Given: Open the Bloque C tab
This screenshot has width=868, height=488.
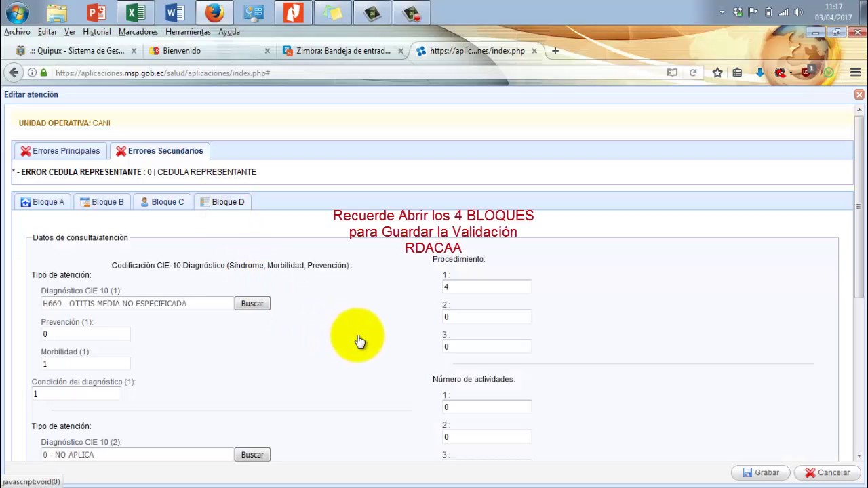Looking at the screenshot, I should point(162,202).
